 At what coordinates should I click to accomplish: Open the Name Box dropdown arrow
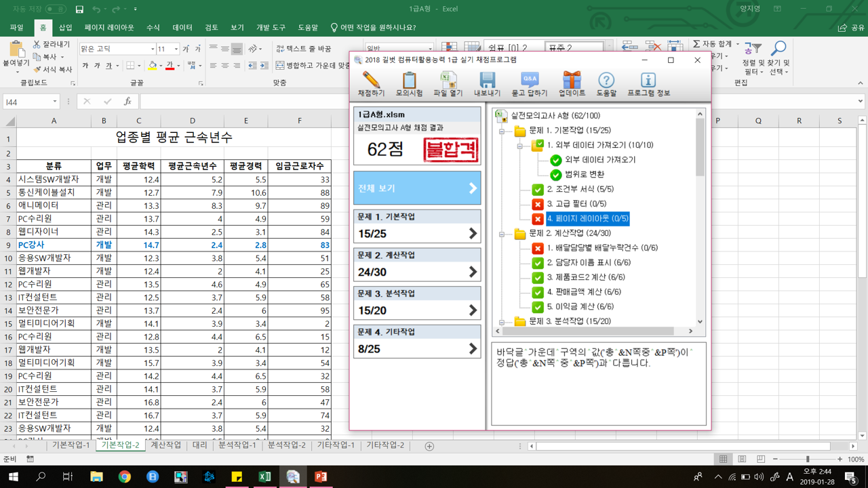(x=55, y=102)
